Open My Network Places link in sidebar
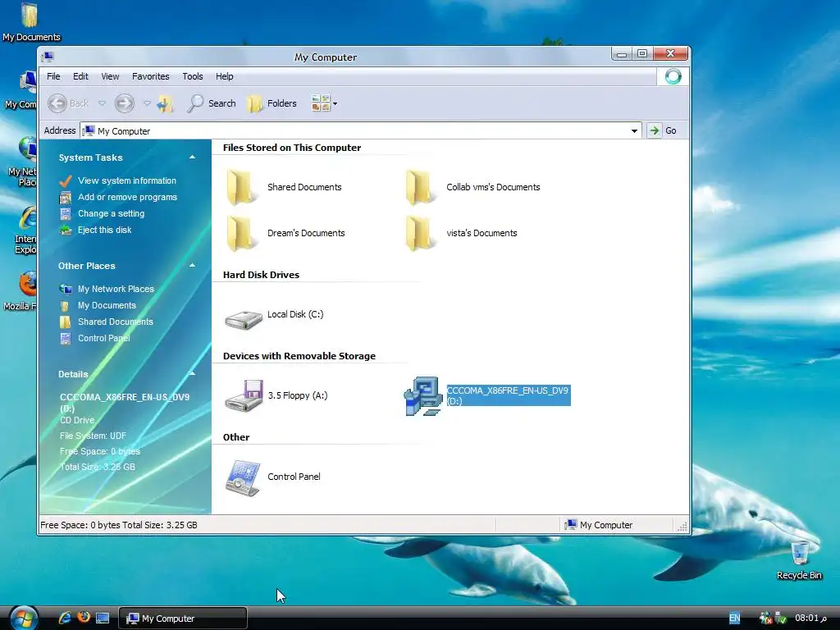The height and width of the screenshot is (630, 840). [116, 289]
